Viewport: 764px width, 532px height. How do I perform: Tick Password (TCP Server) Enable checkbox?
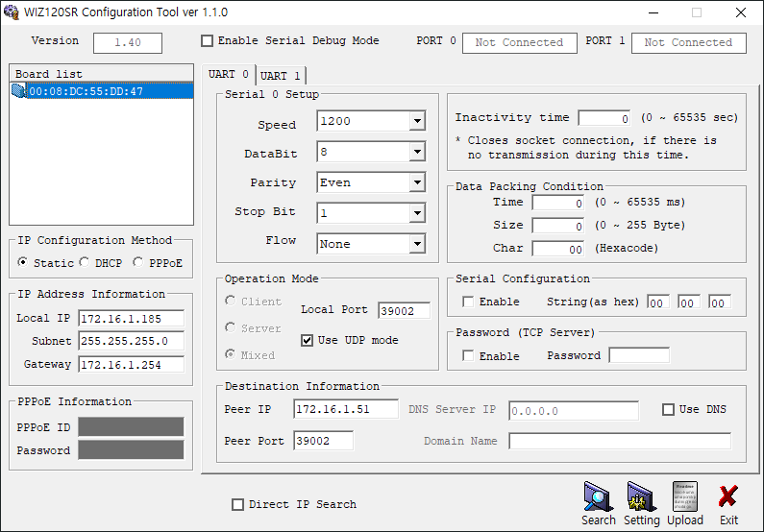pyautogui.click(x=468, y=356)
